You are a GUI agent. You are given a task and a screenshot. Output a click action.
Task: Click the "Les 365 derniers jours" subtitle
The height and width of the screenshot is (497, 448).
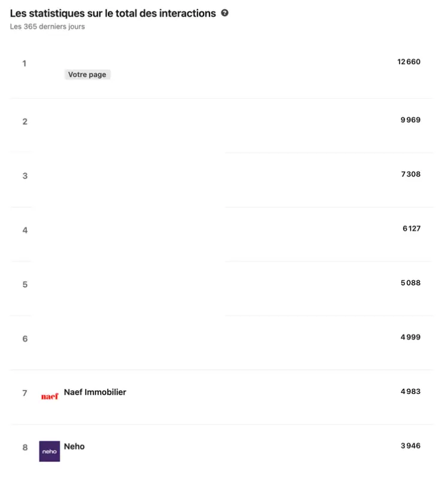click(x=47, y=26)
